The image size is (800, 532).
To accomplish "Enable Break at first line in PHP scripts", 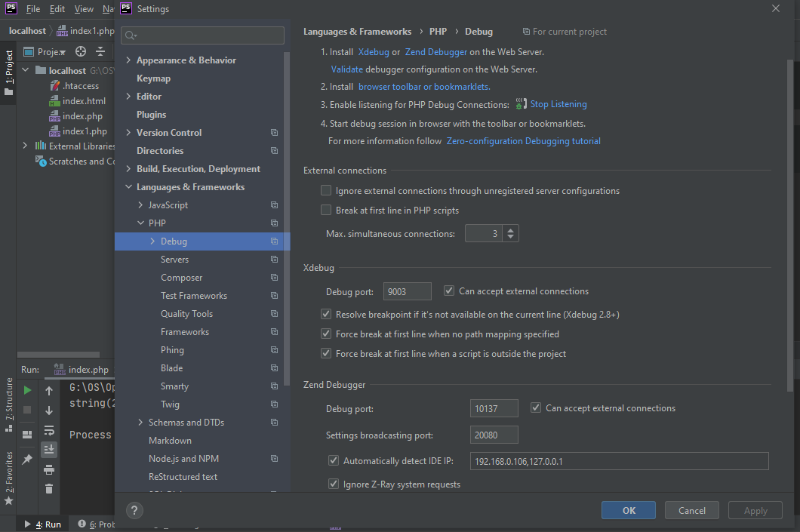I will click(326, 210).
